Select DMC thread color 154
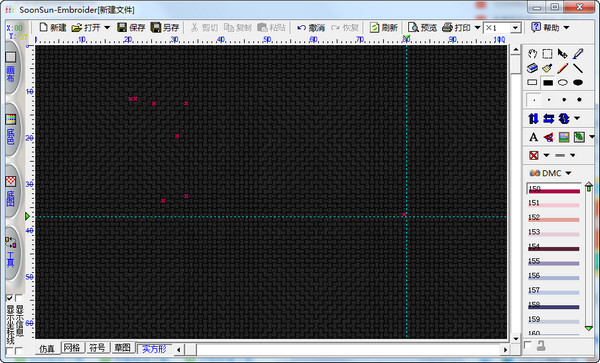The width and height of the screenshot is (600, 363). click(x=554, y=247)
